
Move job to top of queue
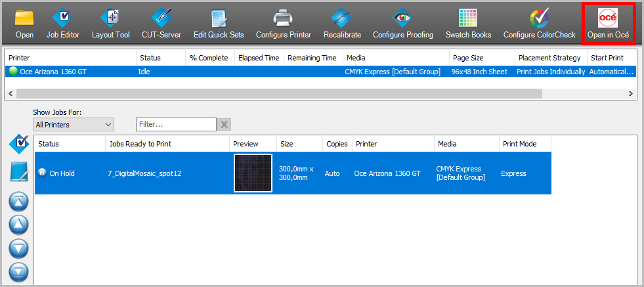pos(19,202)
